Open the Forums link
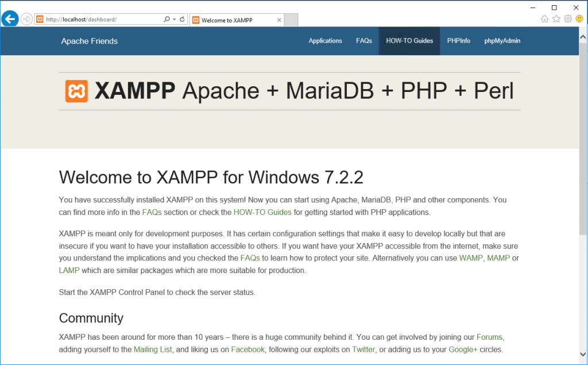This screenshot has width=588, height=365. point(489,337)
